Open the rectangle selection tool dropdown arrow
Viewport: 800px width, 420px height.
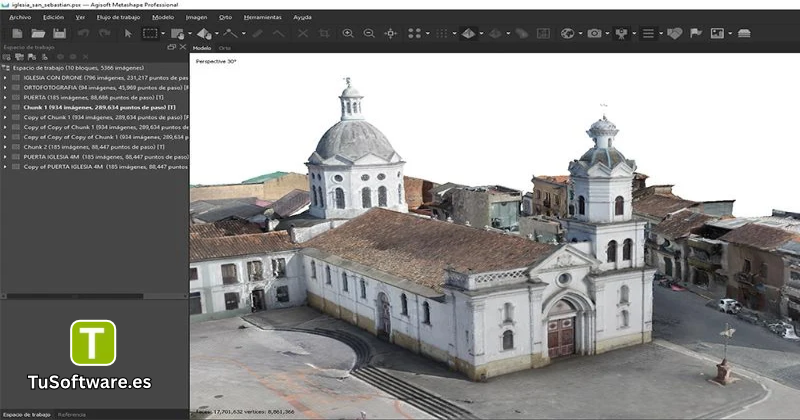163,34
